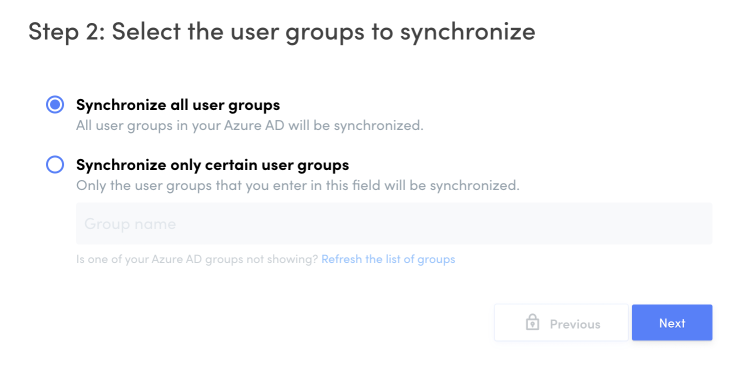The width and height of the screenshot is (739, 383).
Task: Click the empty circle radio for certain groups
Action: tap(55, 164)
